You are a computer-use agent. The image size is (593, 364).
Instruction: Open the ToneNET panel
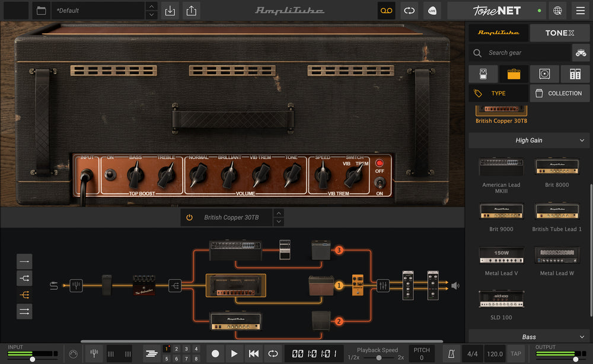pos(497,11)
